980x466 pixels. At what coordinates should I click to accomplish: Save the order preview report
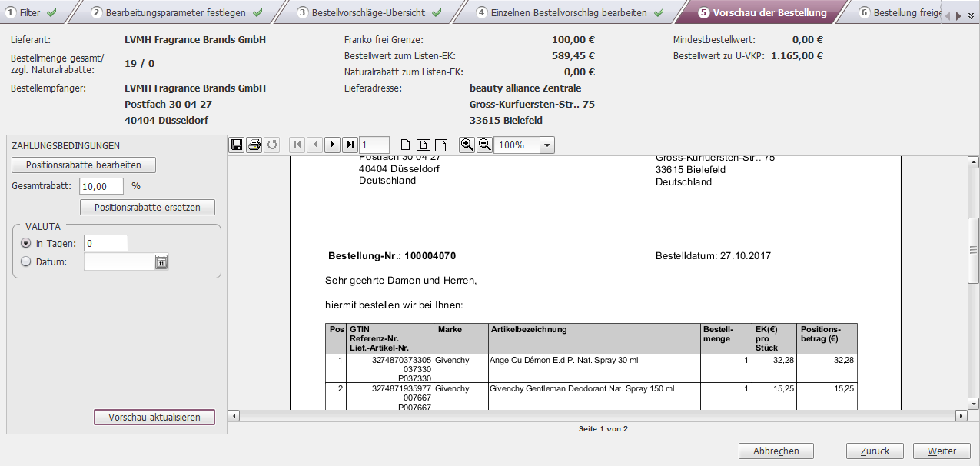click(x=237, y=145)
